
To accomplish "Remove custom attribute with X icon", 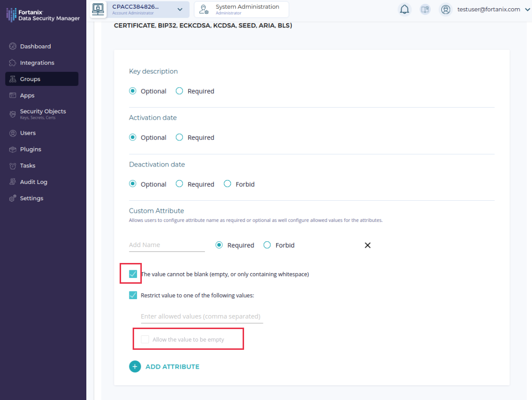I will [368, 245].
